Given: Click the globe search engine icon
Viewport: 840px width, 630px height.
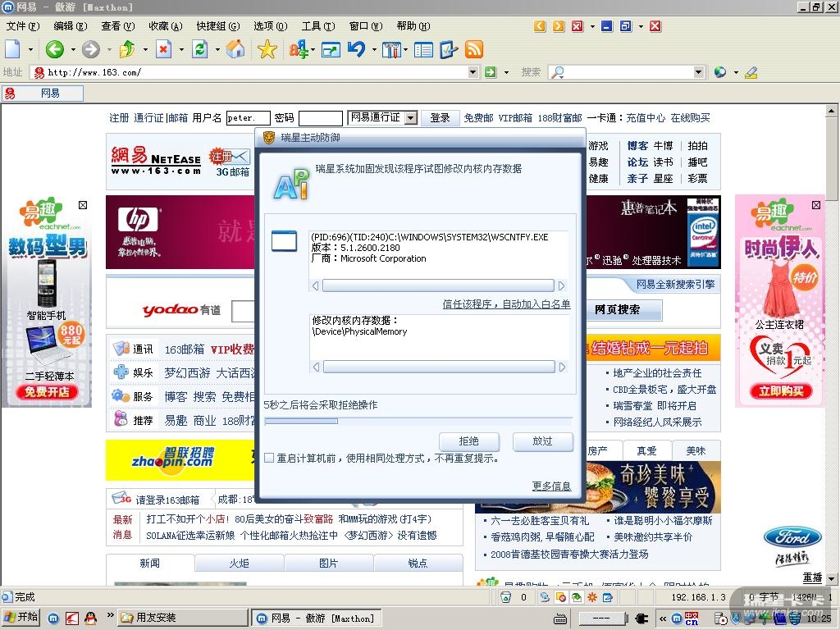Looking at the screenshot, I should (720, 72).
